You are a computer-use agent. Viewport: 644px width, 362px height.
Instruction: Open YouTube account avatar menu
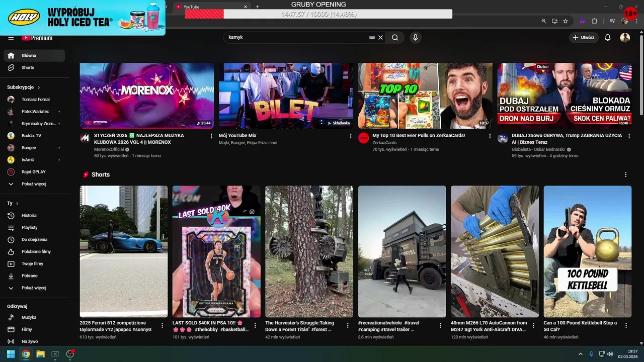[x=625, y=38]
